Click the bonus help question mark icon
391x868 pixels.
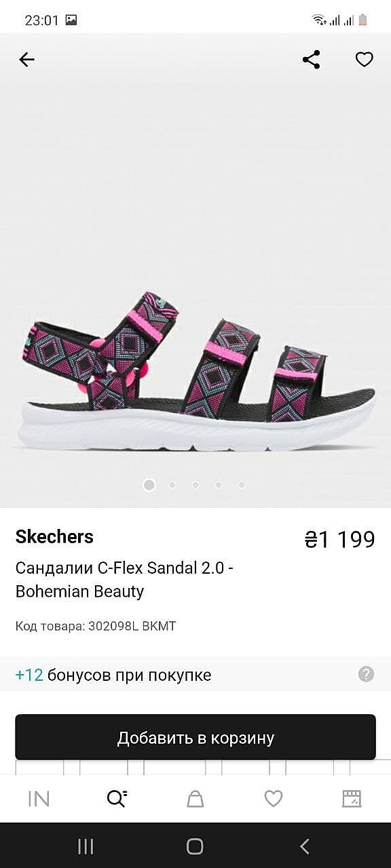pyautogui.click(x=366, y=674)
